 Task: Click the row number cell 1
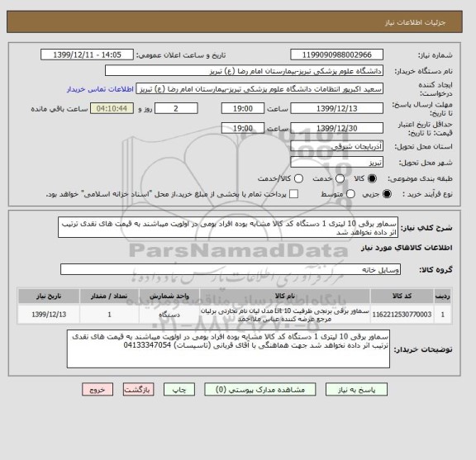coord(443,315)
